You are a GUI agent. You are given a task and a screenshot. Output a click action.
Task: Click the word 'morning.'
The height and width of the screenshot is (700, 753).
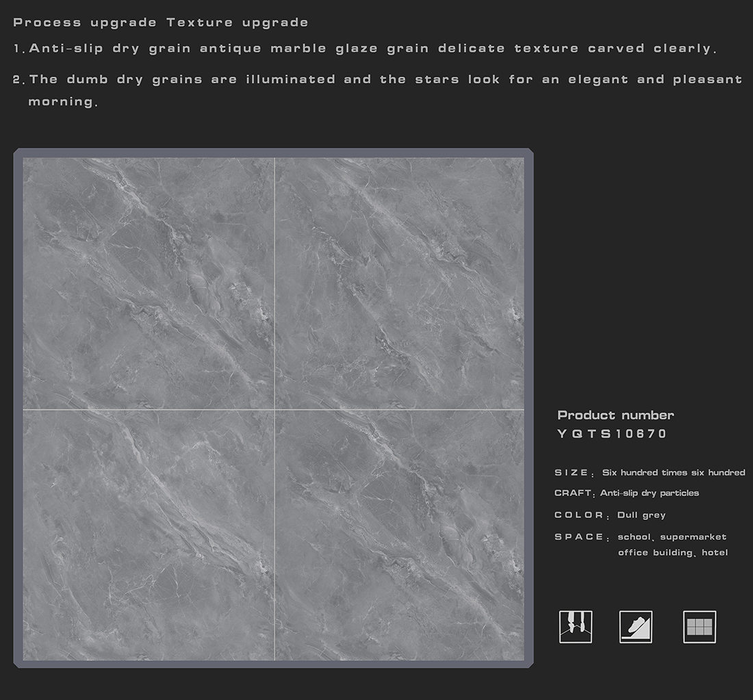click(x=63, y=102)
